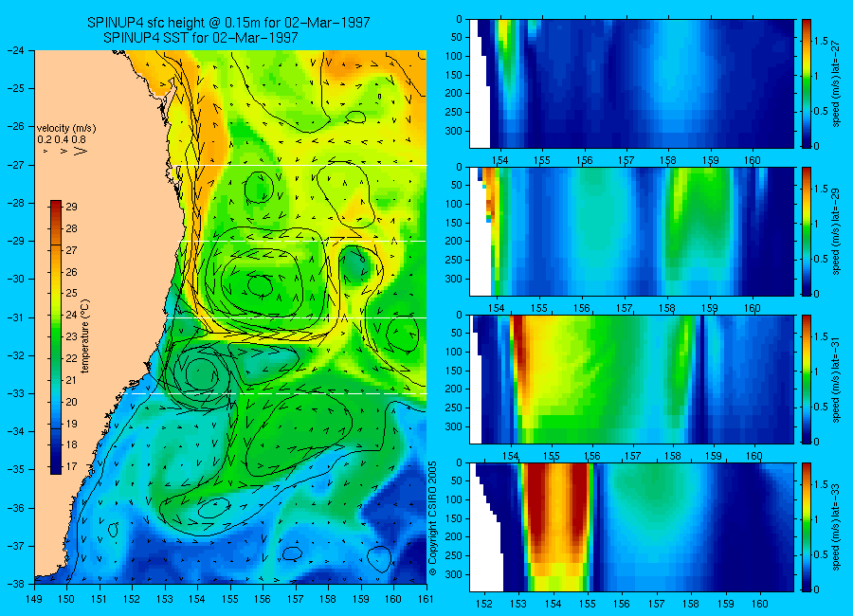The height and width of the screenshot is (616, 853).
Task: Click the 24 tick on the temperature color bar
Action: click(x=71, y=315)
